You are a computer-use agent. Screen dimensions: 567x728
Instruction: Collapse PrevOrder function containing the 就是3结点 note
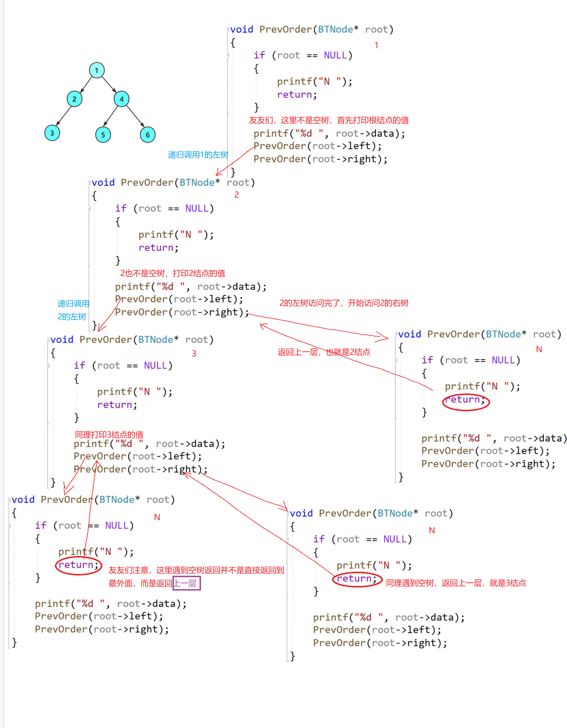point(288,513)
